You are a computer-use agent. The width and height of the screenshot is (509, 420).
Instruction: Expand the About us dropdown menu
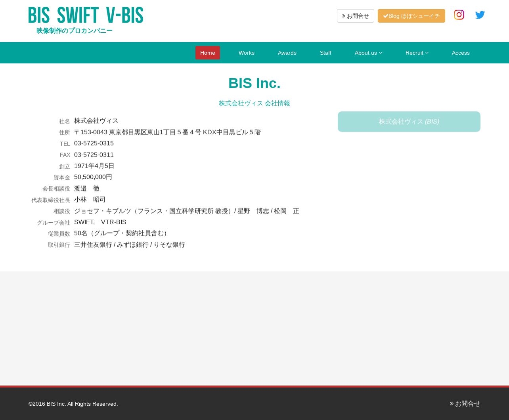click(x=368, y=53)
